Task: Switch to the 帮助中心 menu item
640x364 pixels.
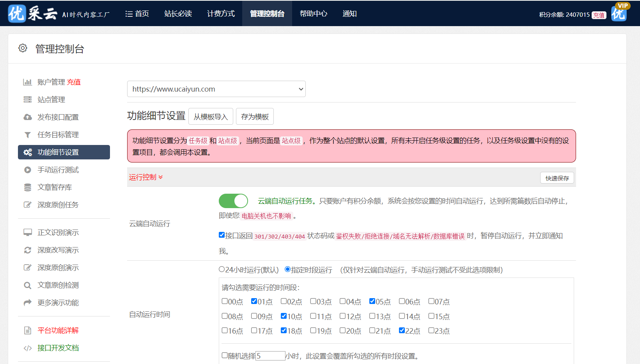Action: point(313,13)
